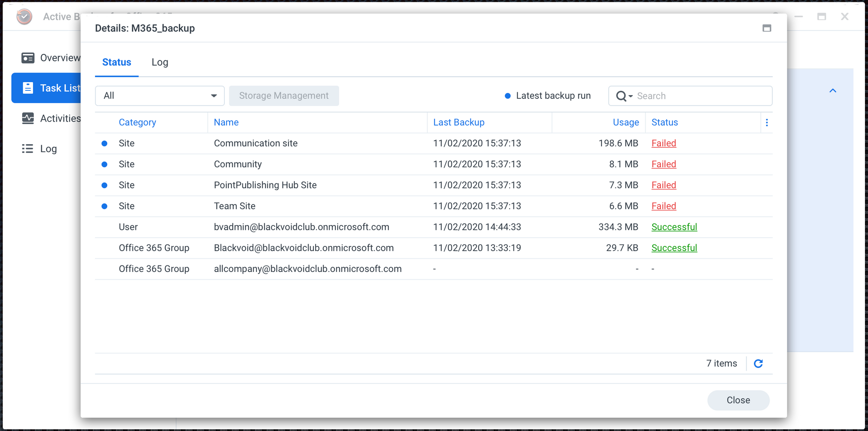Collapse the panel with the chevron
Viewport: 868px width, 431px height.
click(x=833, y=91)
